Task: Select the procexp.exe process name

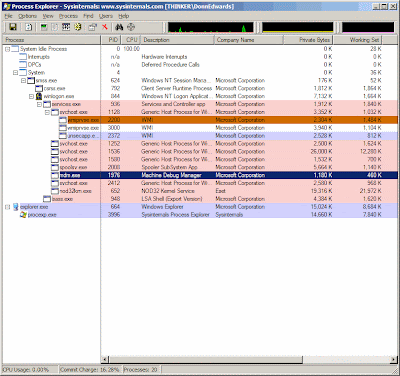Action: tap(42, 215)
